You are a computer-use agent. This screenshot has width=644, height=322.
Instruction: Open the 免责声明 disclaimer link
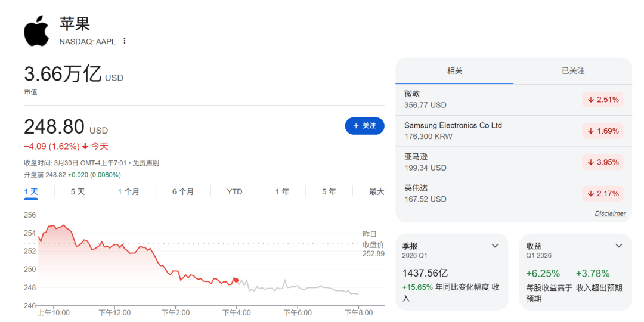145,163
